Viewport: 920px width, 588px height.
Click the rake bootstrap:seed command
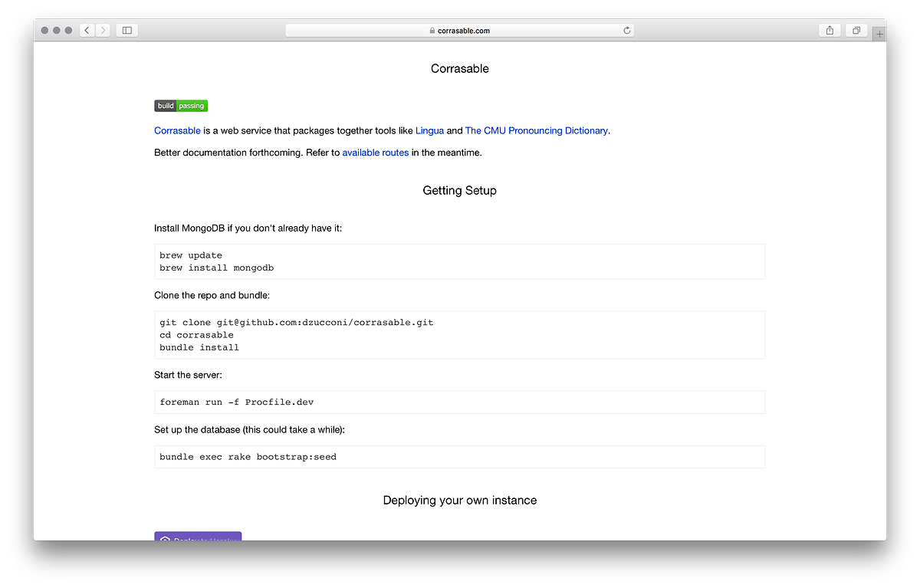(x=248, y=457)
